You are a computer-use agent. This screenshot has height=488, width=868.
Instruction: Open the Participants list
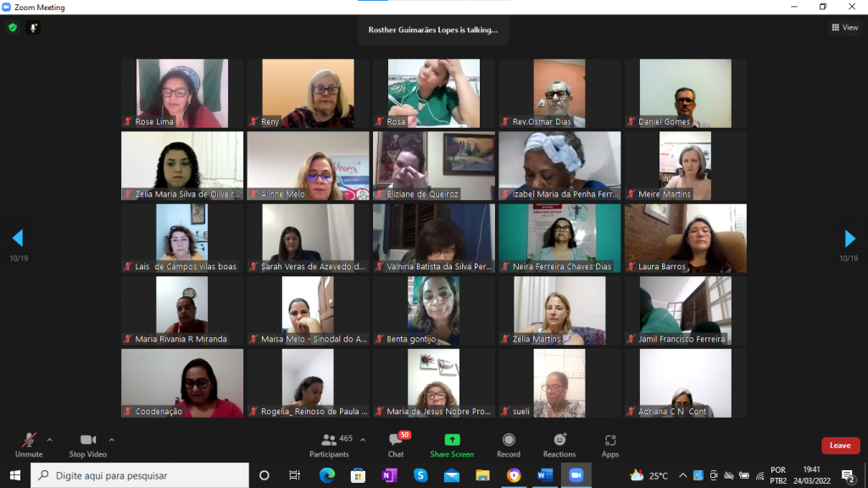330,445
